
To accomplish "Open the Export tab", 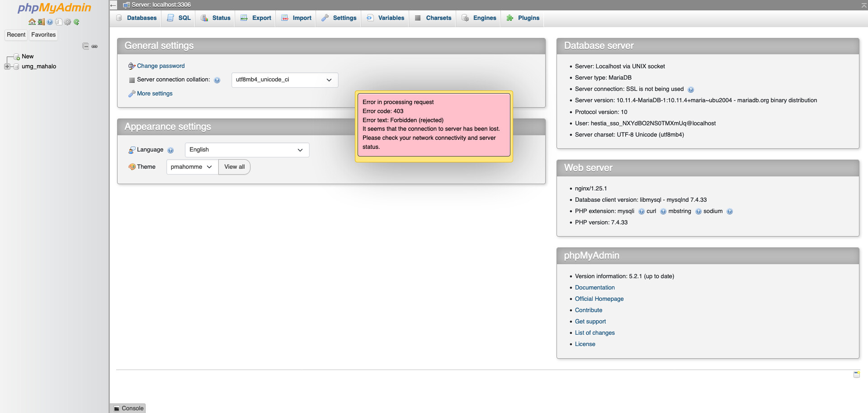I will 256,18.
